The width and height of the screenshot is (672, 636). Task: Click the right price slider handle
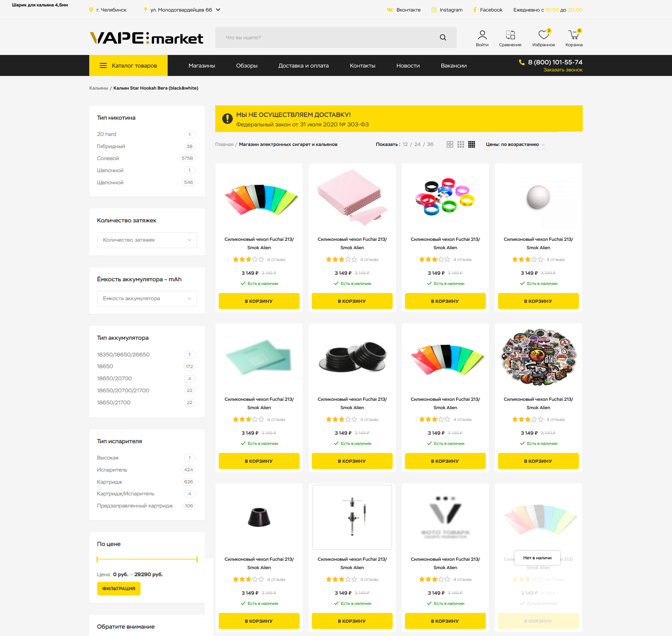197,559
